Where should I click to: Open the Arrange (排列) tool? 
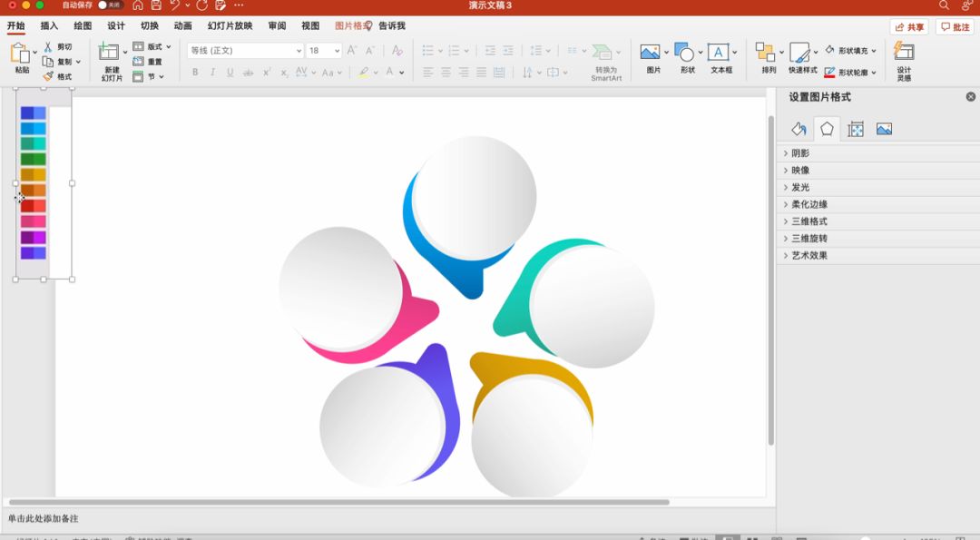[x=765, y=52]
